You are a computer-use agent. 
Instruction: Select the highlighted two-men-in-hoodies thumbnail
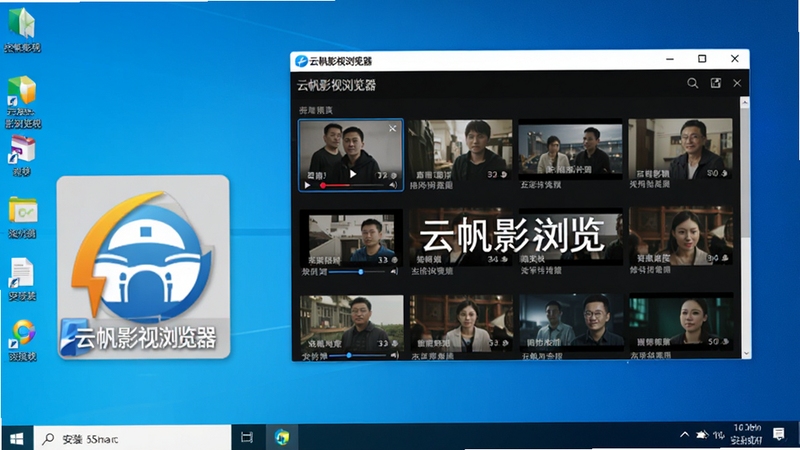(x=351, y=155)
